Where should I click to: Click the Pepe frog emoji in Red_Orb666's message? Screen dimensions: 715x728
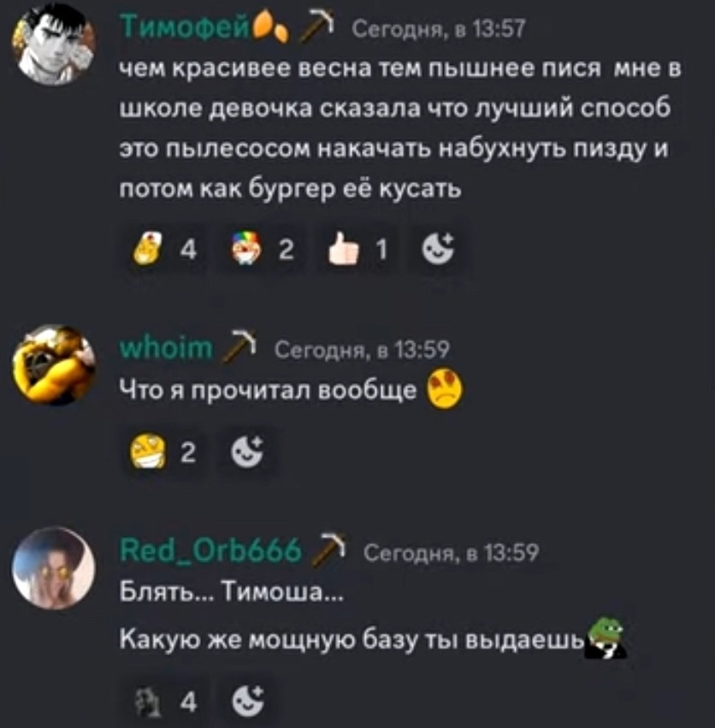point(606,639)
